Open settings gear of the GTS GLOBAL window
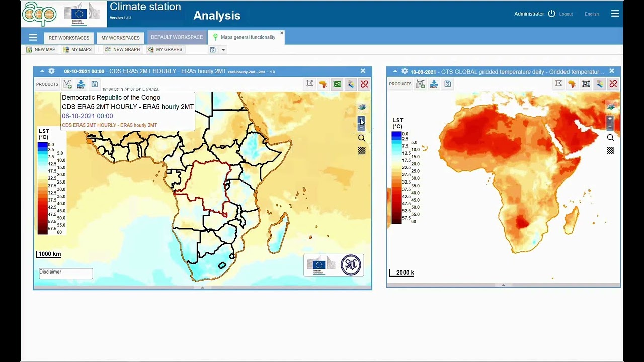The width and height of the screenshot is (644, 362). [x=405, y=71]
